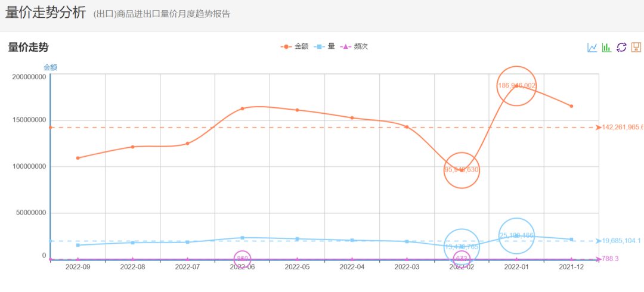Image resolution: width=644 pixels, height=292 pixels.
Task: Switch chart to line view icon
Action: pos(592,47)
